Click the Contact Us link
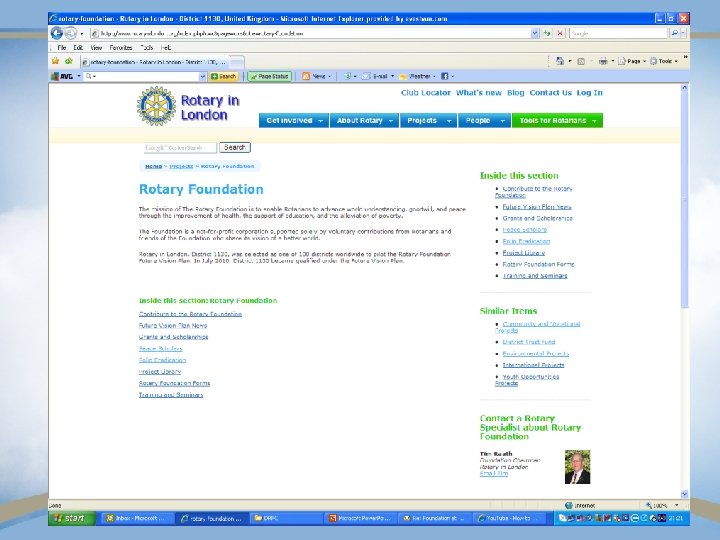The image size is (720, 540). (x=551, y=93)
